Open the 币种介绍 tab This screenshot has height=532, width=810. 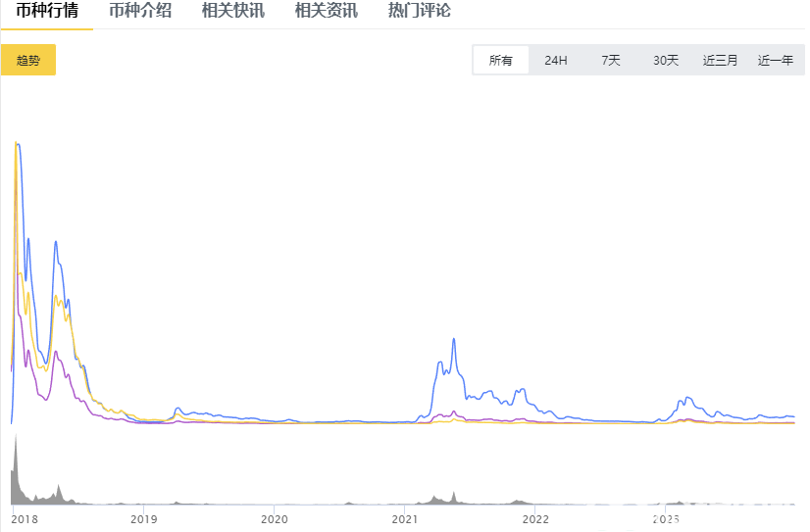[x=139, y=12]
